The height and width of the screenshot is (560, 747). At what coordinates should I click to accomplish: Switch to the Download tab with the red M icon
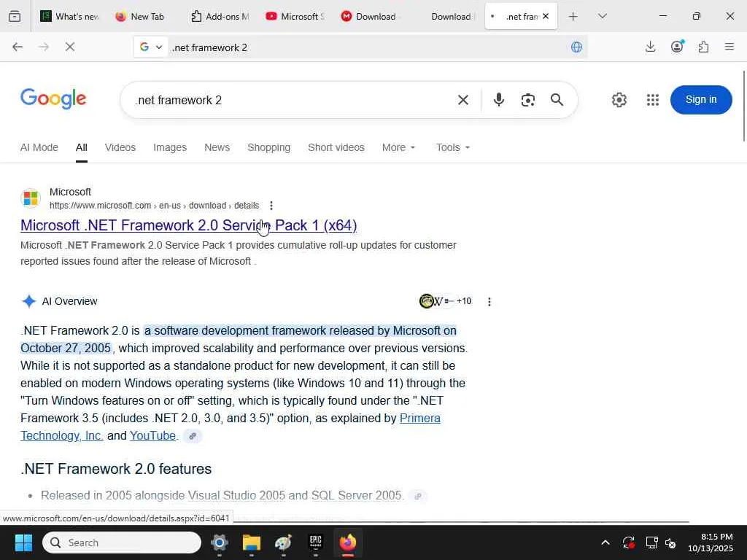(x=370, y=16)
